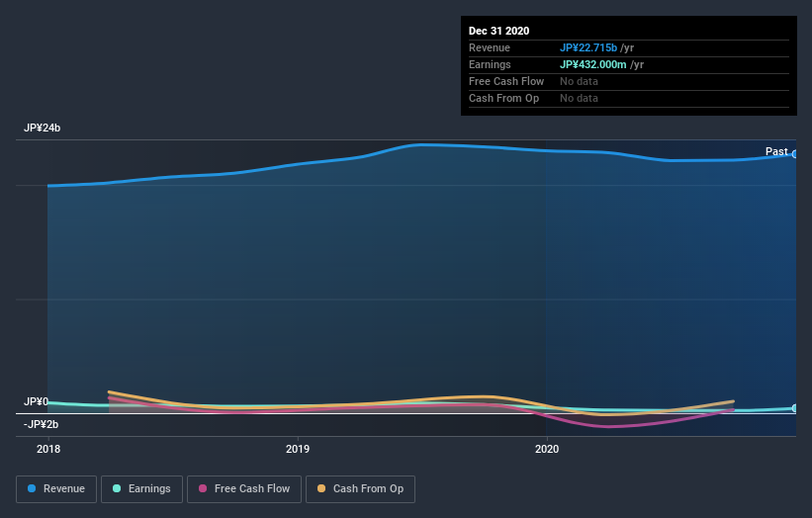Click the Cash From Op tooltip row
This screenshot has height=518, width=812.
629,98
